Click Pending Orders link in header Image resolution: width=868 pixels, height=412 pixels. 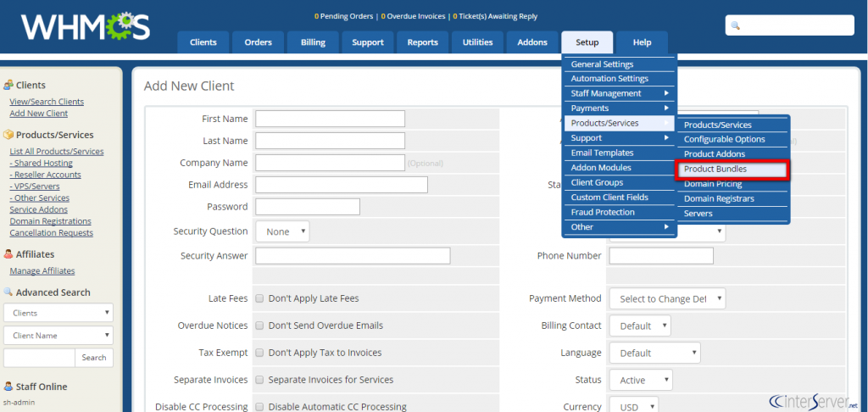click(344, 17)
